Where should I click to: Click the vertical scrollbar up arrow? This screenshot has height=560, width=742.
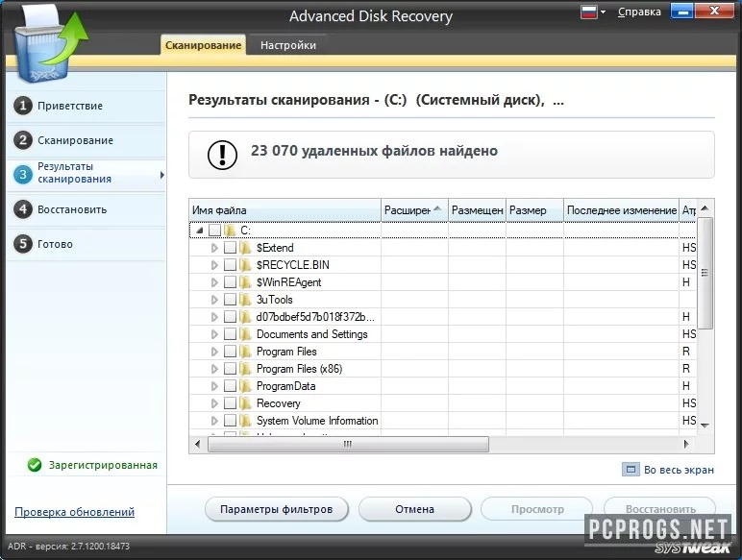pyautogui.click(x=705, y=208)
